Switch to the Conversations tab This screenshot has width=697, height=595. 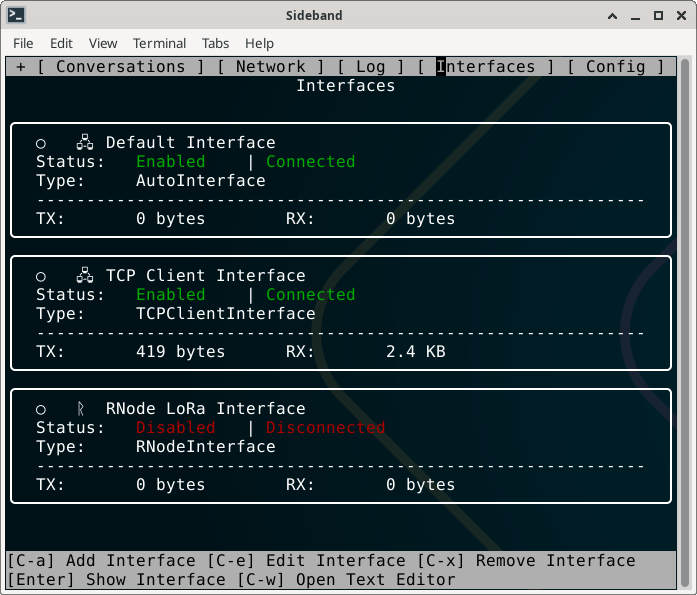click(x=120, y=67)
